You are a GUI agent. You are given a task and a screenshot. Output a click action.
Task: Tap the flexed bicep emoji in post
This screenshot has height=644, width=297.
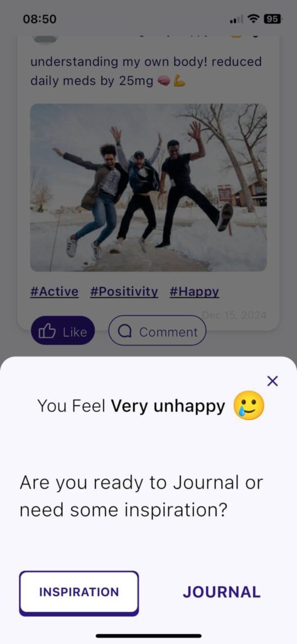(179, 82)
